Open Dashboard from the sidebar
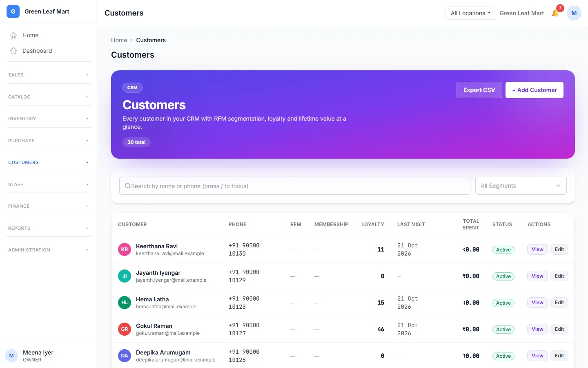 tap(49, 51)
